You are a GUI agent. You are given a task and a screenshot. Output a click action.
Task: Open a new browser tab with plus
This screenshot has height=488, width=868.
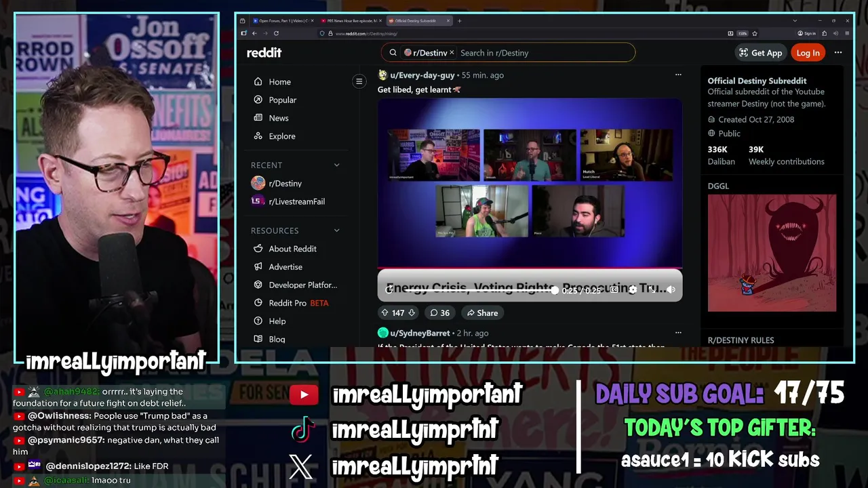[460, 21]
